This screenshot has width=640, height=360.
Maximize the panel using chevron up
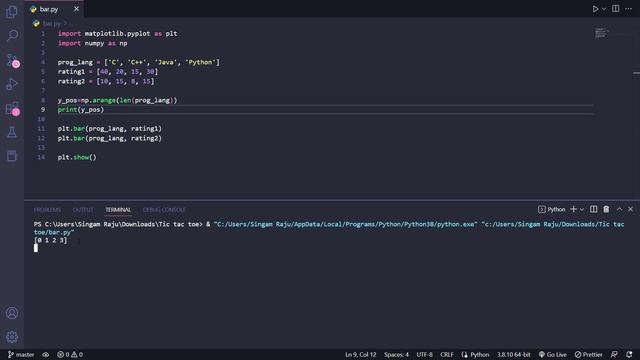pyautogui.click(x=619, y=209)
